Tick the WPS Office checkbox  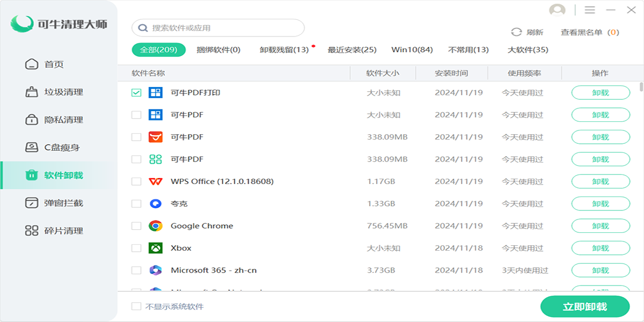(136, 181)
